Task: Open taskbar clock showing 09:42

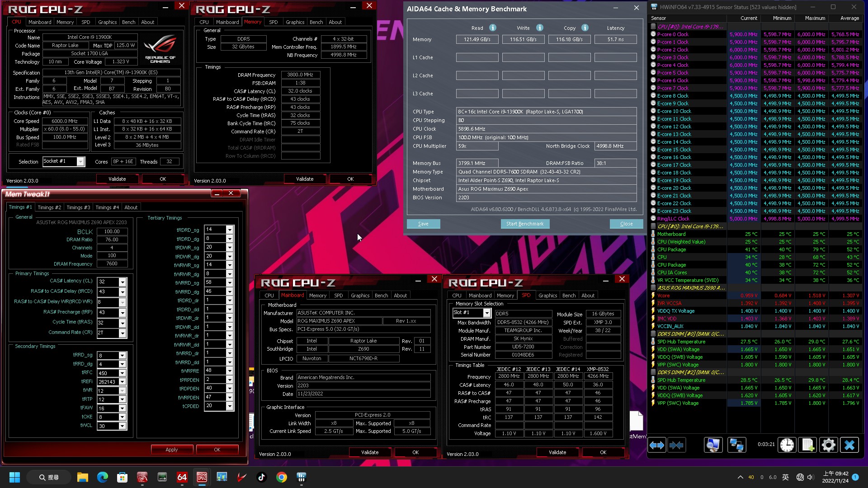Action: tap(835, 477)
